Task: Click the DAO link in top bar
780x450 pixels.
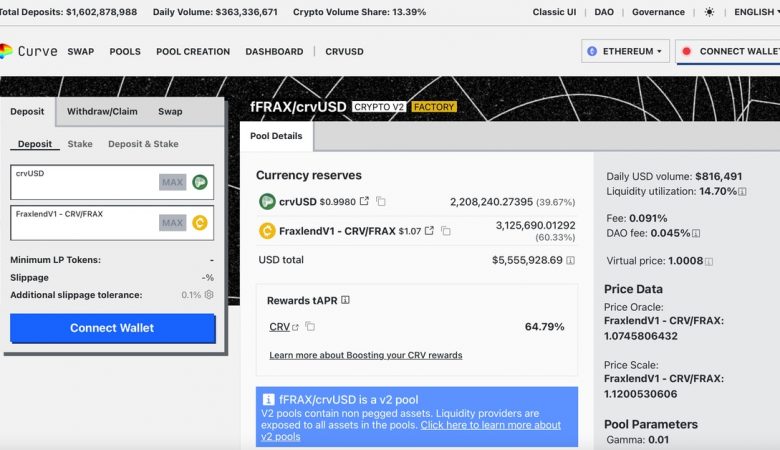Action: 604,12
